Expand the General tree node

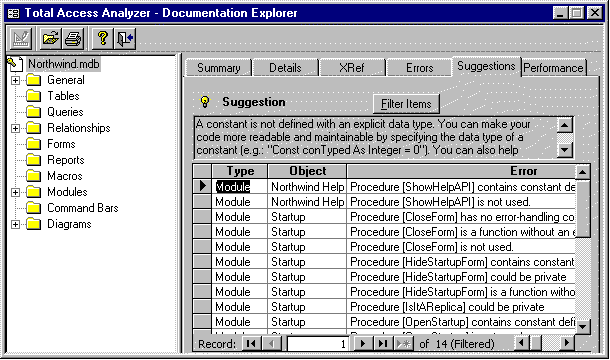point(15,81)
